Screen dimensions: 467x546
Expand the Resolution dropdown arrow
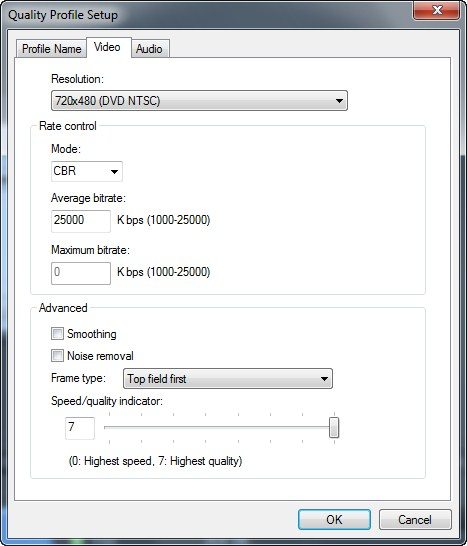click(x=339, y=101)
